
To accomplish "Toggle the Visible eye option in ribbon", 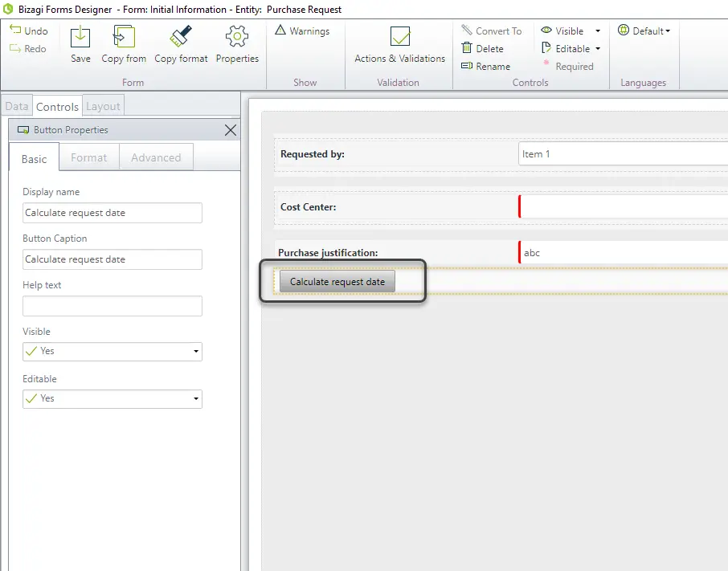I will tap(562, 31).
